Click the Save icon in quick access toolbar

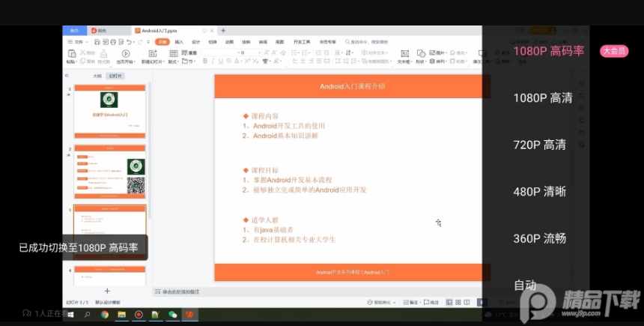pyautogui.click(x=97, y=42)
